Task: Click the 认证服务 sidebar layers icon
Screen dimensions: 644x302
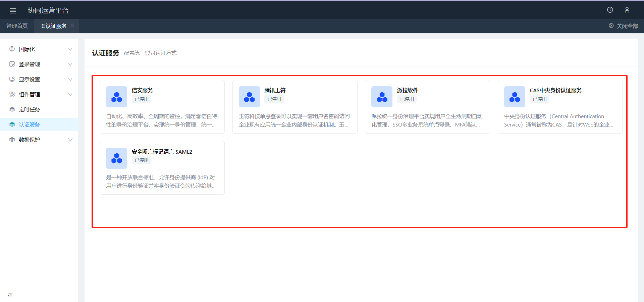Action: click(12, 124)
